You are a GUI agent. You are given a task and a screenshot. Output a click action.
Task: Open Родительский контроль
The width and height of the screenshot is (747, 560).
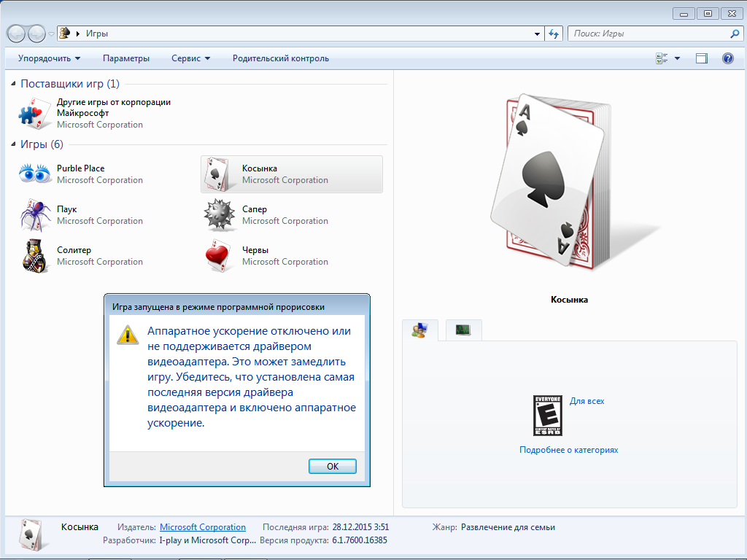281,58
